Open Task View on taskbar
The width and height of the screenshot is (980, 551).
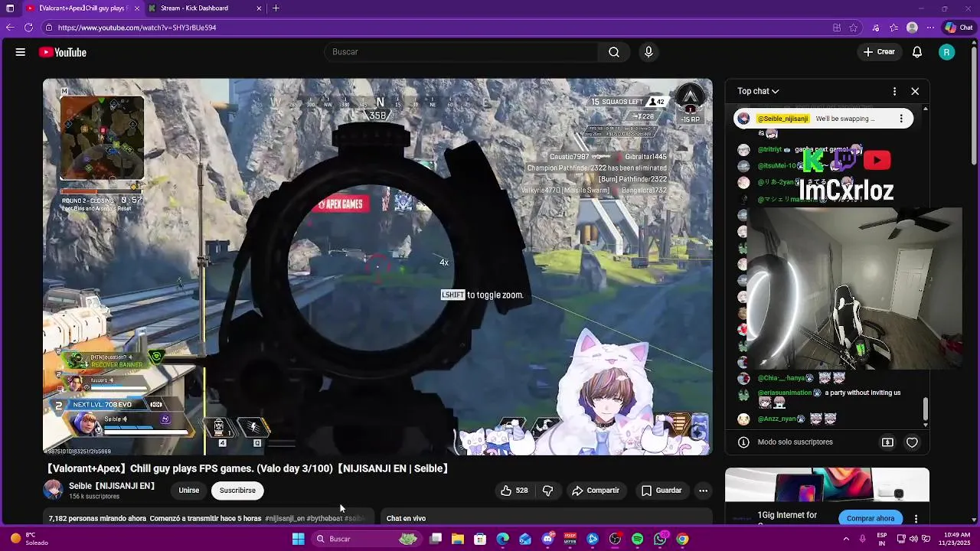pyautogui.click(x=436, y=539)
